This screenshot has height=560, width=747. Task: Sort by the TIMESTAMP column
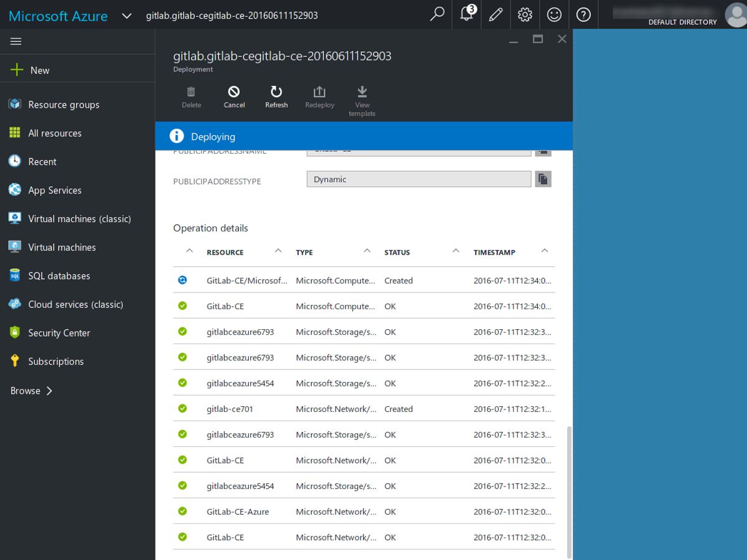[x=494, y=253]
